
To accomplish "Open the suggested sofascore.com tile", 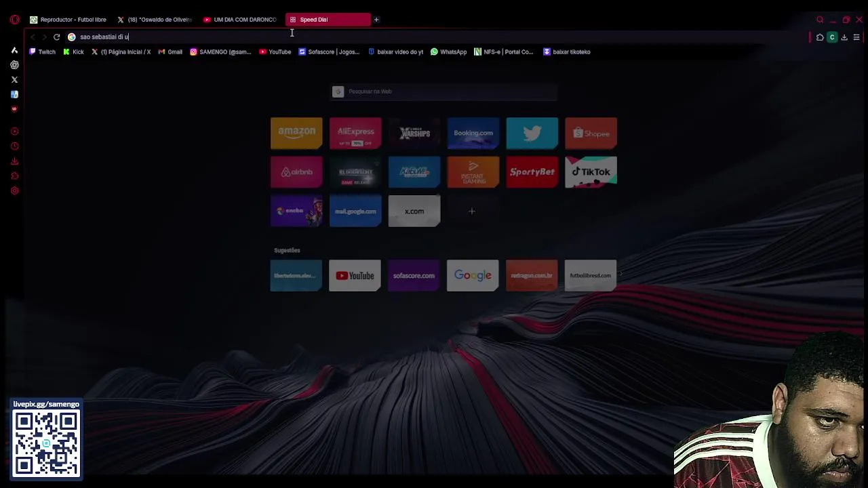I will [x=414, y=276].
